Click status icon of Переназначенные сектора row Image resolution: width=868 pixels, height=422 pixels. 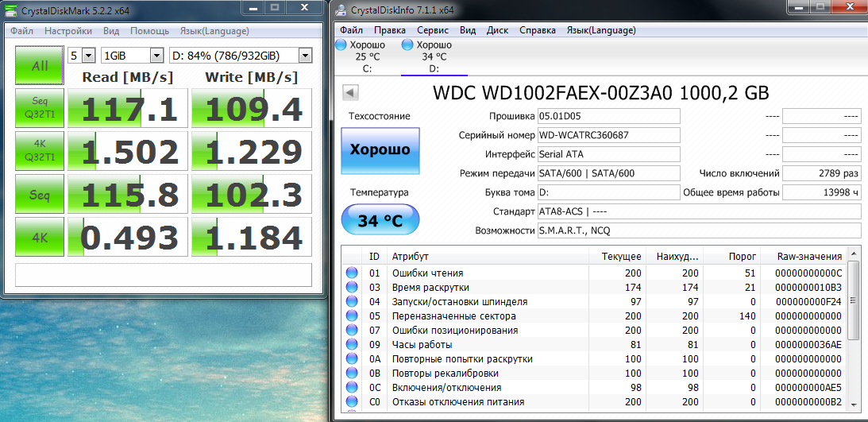pyautogui.click(x=352, y=316)
